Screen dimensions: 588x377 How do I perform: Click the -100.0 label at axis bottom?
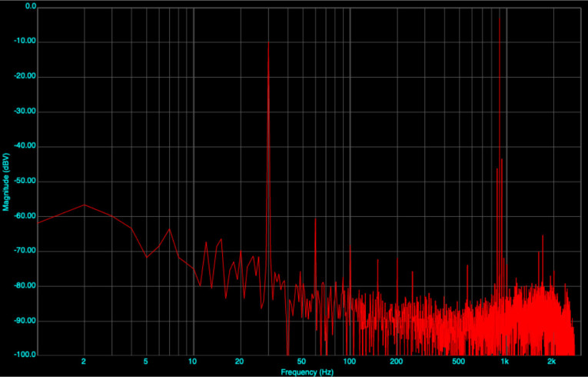pos(25,355)
